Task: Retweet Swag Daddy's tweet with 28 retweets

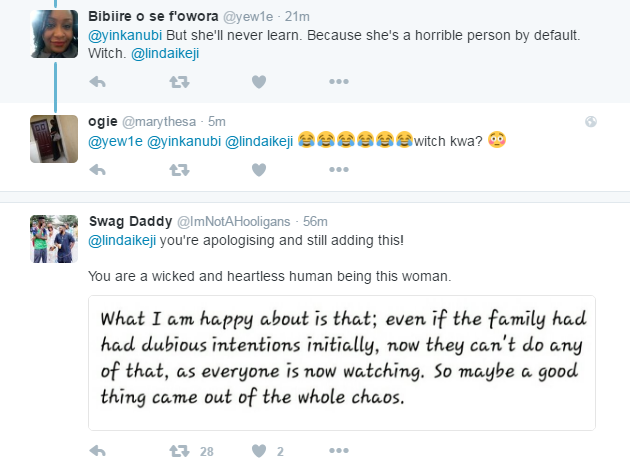Action: point(179,451)
